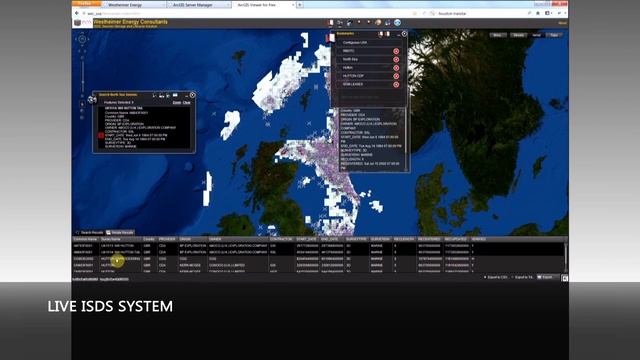This screenshot has width=640, height=360.
Task: Delete the North Sea bookmark
Action: (396, 60)
